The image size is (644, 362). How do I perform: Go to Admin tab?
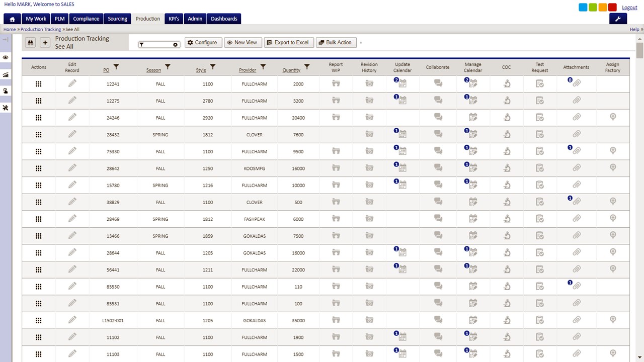[x=195, y=19]
